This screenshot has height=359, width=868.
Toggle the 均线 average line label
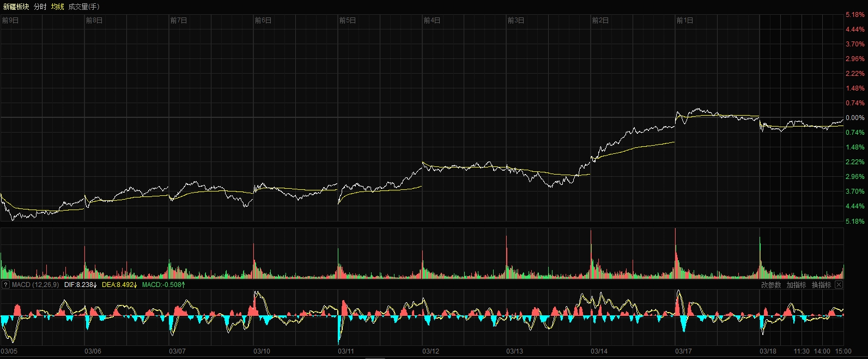pos(57,7)
